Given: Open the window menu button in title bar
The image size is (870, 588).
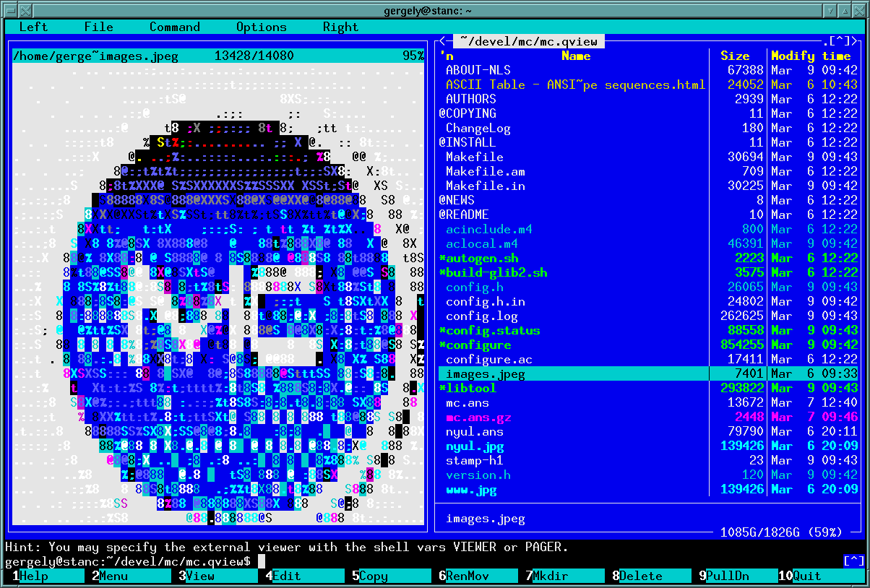Looking at the screenshot, I should click(9, 9).
